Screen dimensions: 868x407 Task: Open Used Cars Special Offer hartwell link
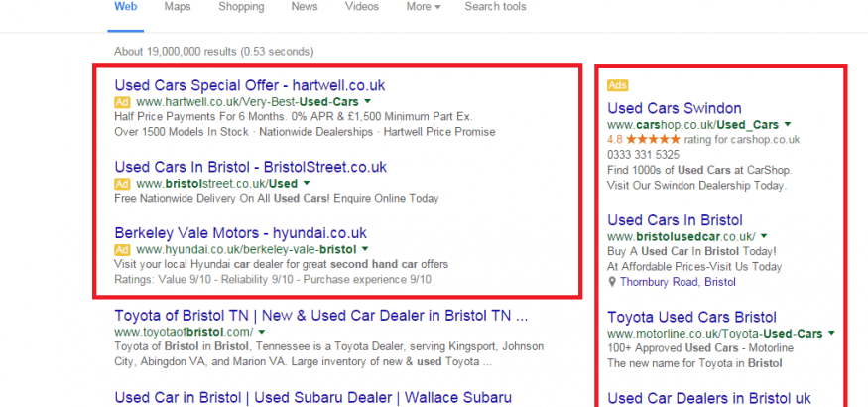click(x=250, y=85)
